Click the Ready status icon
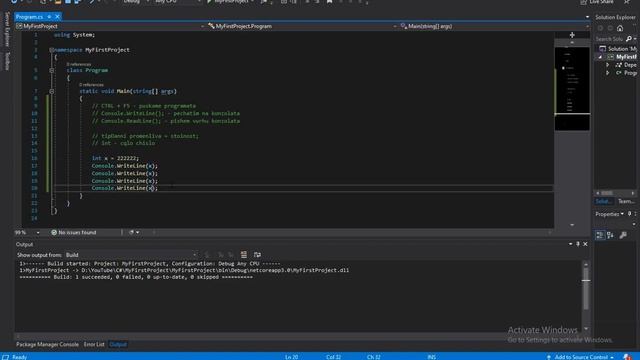Viewport: 640px width, 360px height. coord(6,357)
